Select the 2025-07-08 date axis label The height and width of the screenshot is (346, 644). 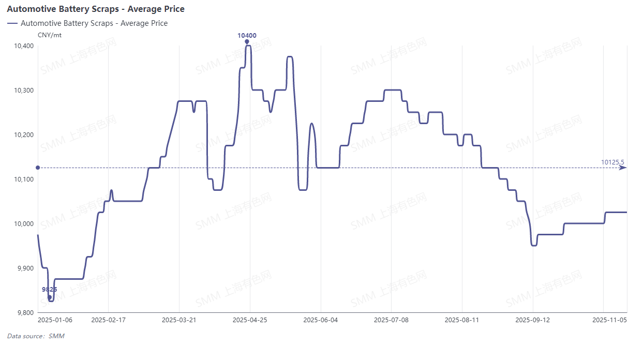(392, 320)
